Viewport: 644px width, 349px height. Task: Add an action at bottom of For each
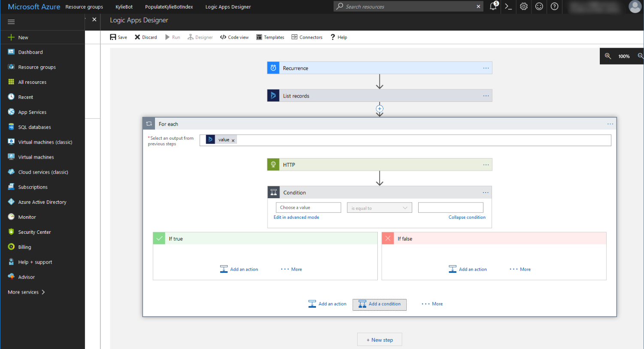coord(328,304)
